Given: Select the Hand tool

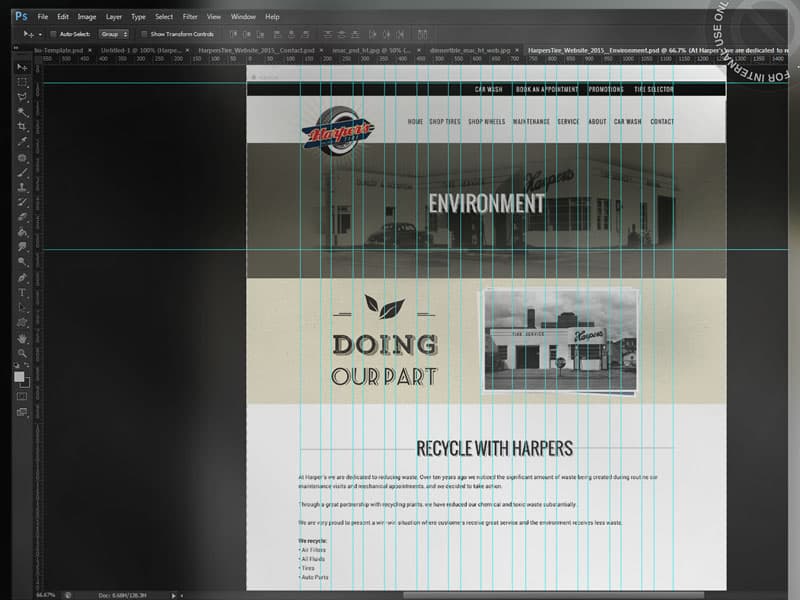Looking at the screenshot, I should tap(22, 338).
